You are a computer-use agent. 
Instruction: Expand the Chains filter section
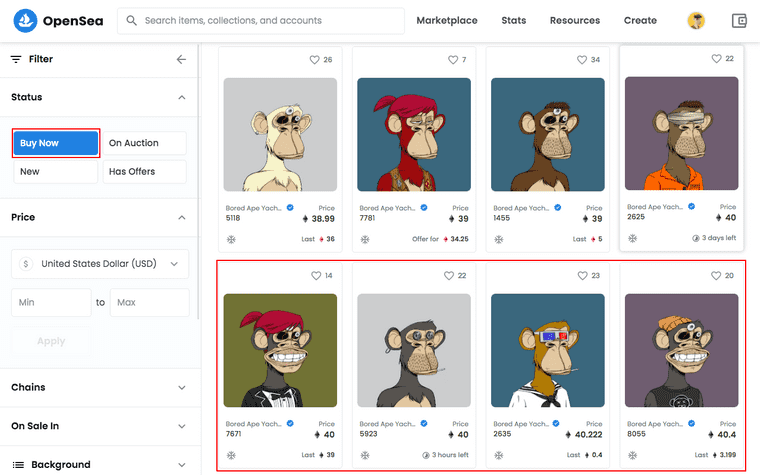(x=99, y=387)
